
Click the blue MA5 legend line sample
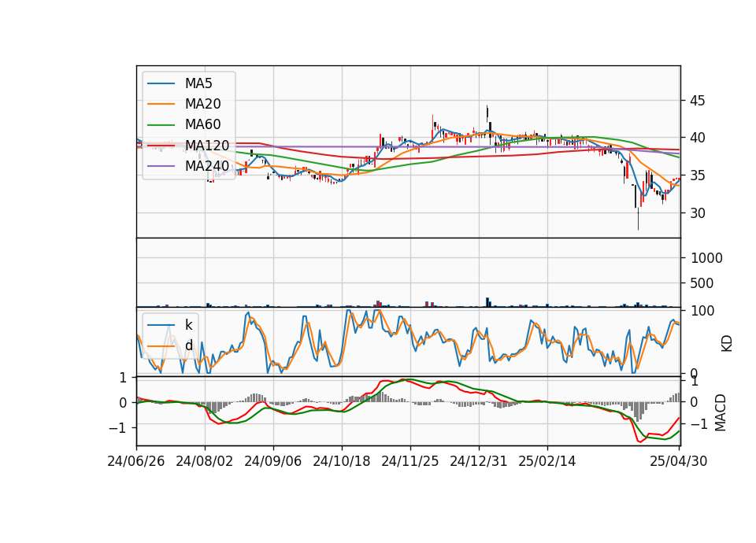coord(161,83)
